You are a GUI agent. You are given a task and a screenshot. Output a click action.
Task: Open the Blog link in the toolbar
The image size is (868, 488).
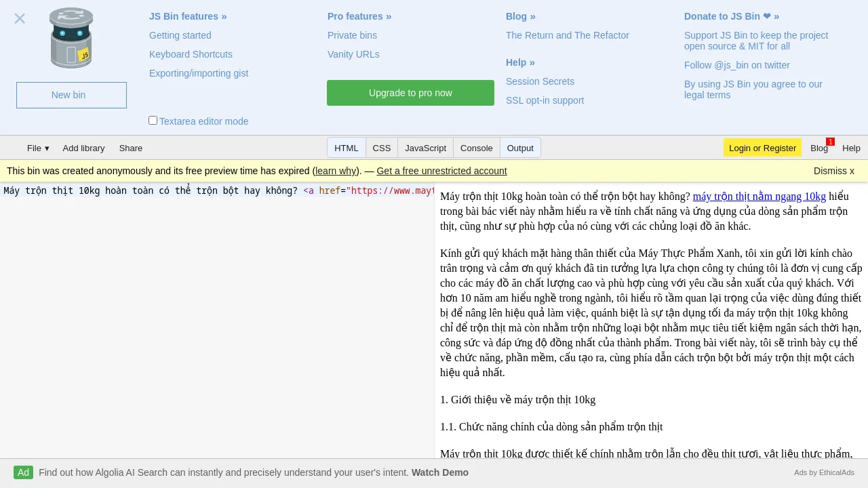click(819, 148)
